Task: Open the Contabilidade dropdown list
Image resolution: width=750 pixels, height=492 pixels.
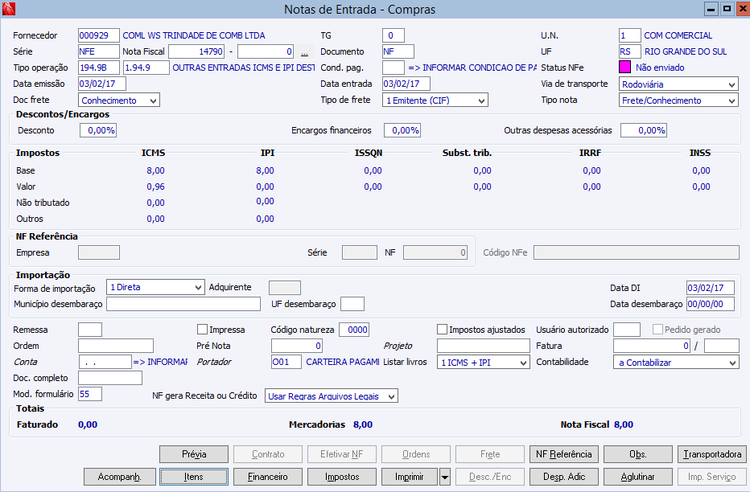Action: tap(732, 362)
